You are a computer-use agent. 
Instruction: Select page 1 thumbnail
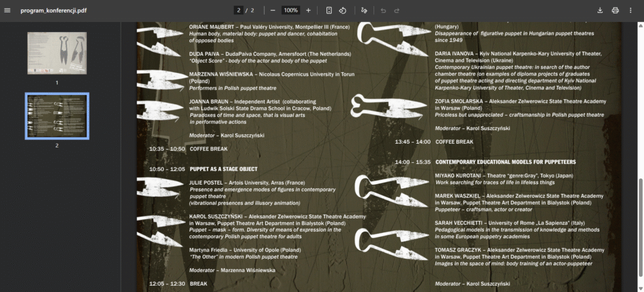(57, 53)
